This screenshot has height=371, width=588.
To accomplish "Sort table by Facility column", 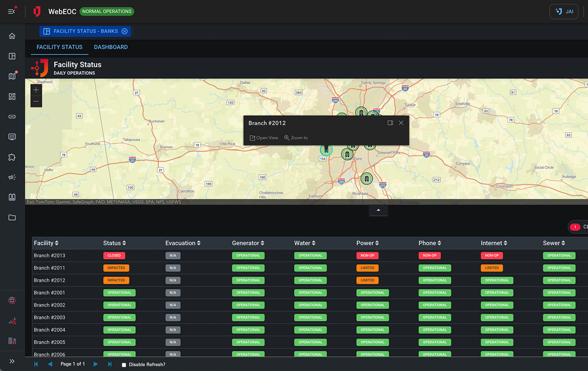I will (46, 243).
